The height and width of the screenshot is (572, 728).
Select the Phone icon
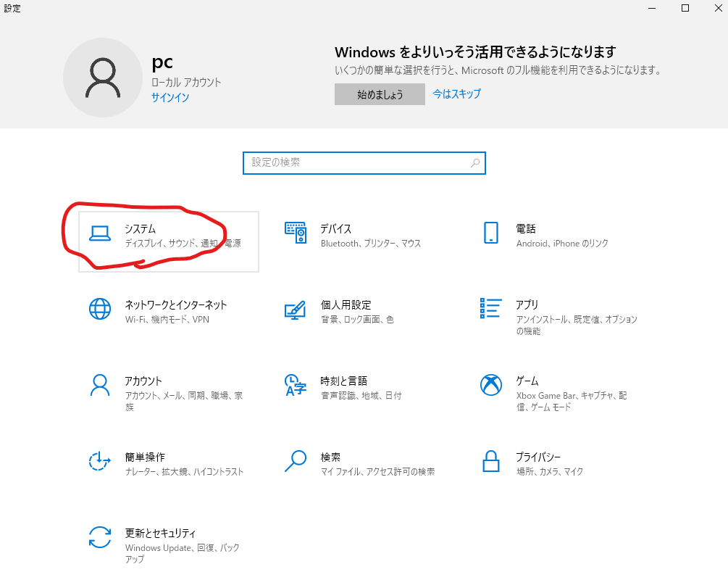pyautogui.click(x=490, y=233)
